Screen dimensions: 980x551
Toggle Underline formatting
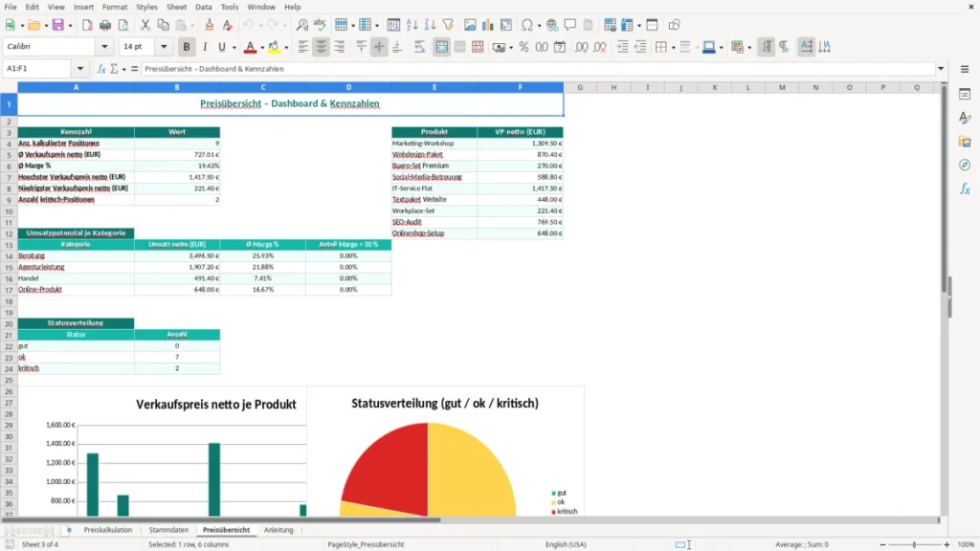point(221,47)
